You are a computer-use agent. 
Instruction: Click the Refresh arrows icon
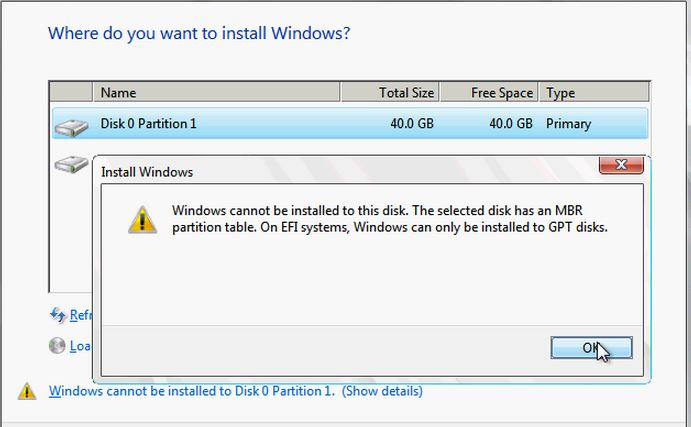pos(58,315)
